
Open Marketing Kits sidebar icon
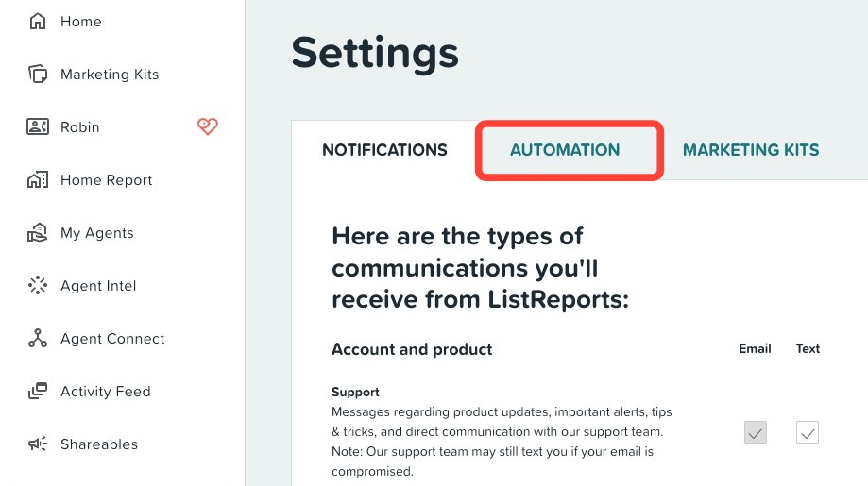38,75
